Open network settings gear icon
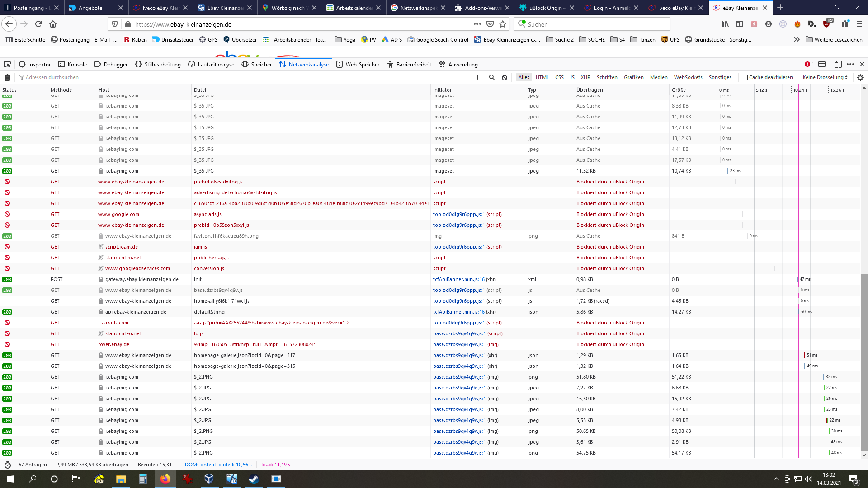The image size is (868, 488). pos(860,77)
